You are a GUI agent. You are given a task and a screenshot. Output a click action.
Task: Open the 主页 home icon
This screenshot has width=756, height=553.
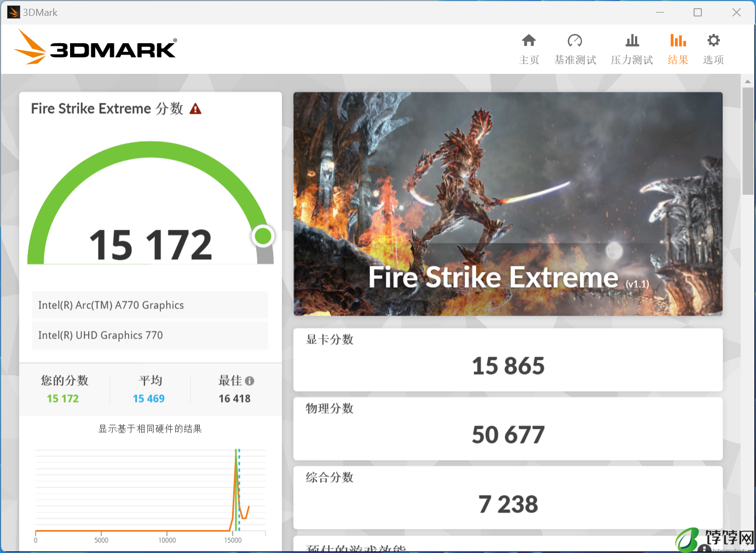[x=529, y=40]
